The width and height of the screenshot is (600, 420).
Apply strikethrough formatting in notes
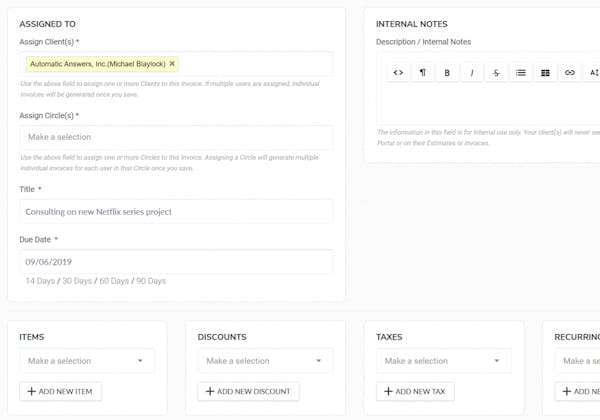[x=496, y=73]
